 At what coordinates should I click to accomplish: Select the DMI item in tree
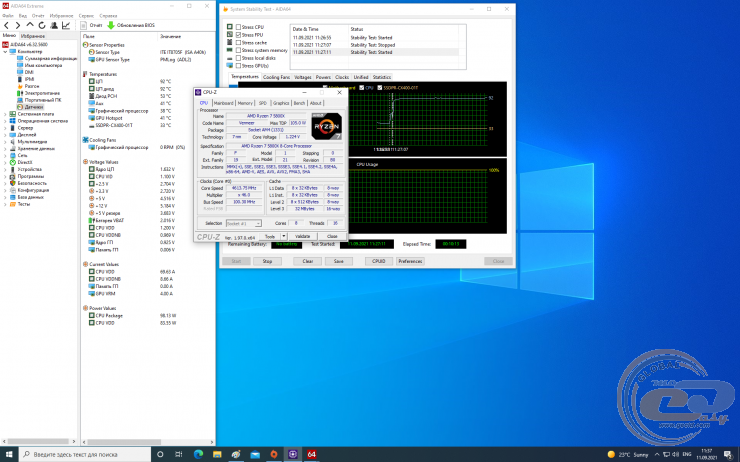tap(29, 72)
